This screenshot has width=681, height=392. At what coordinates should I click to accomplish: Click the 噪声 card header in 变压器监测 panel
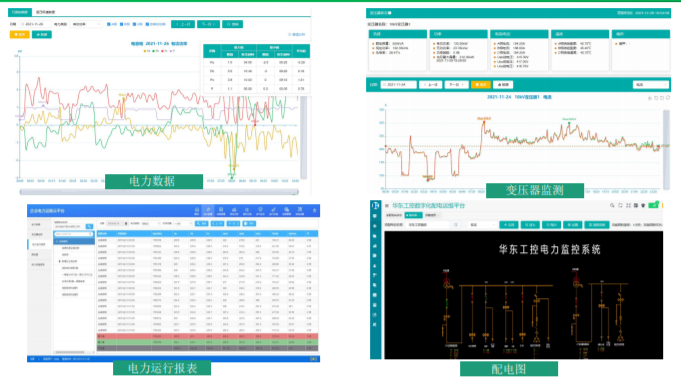pos(640,34)
